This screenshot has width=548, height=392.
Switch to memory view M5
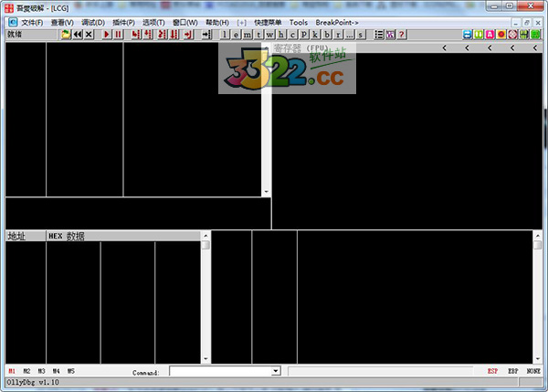pos(71,371)
